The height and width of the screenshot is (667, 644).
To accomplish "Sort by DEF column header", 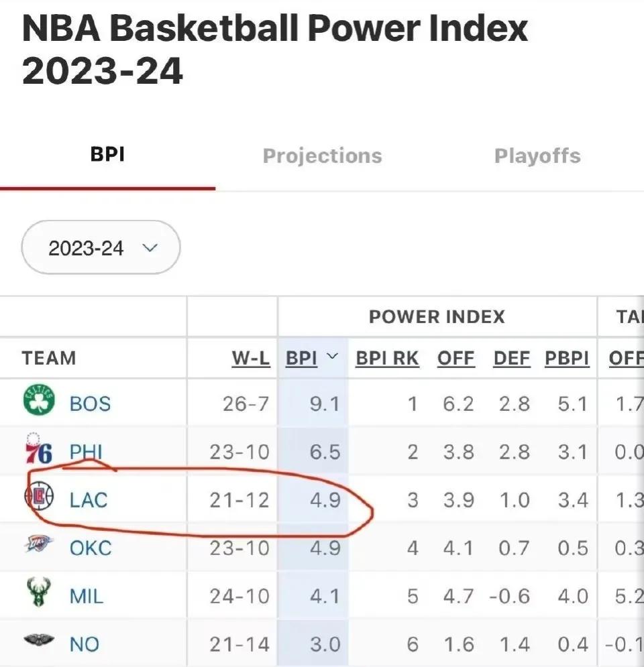I will (512, 358).
